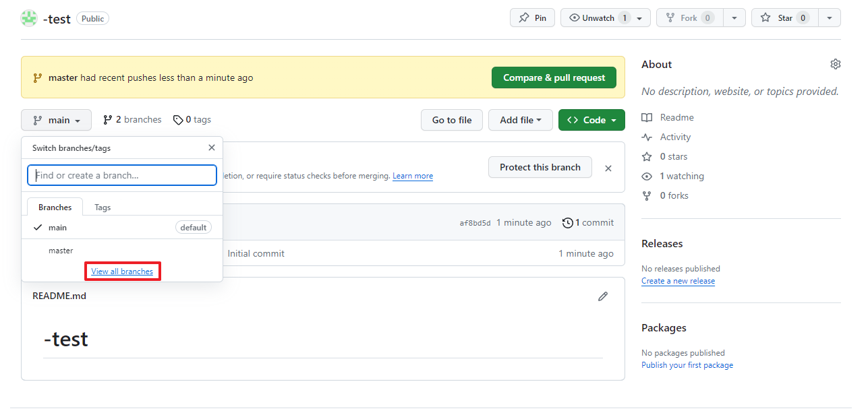Open the main branch selector dropdown
This screenshot has height=419, width=868.
pyautogui.click(x=57, y=120)
